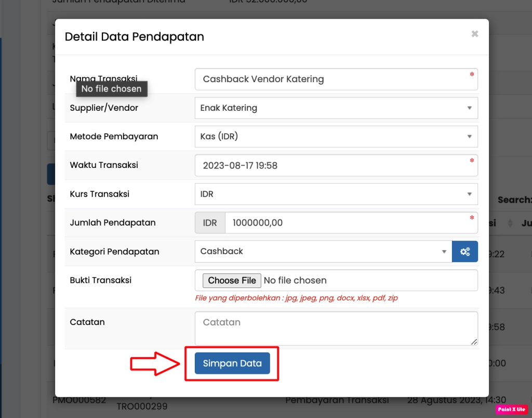Click the allowed file types hint text
Image resolution: width=532 pixels, height=418 pixels.
point(296,298)
